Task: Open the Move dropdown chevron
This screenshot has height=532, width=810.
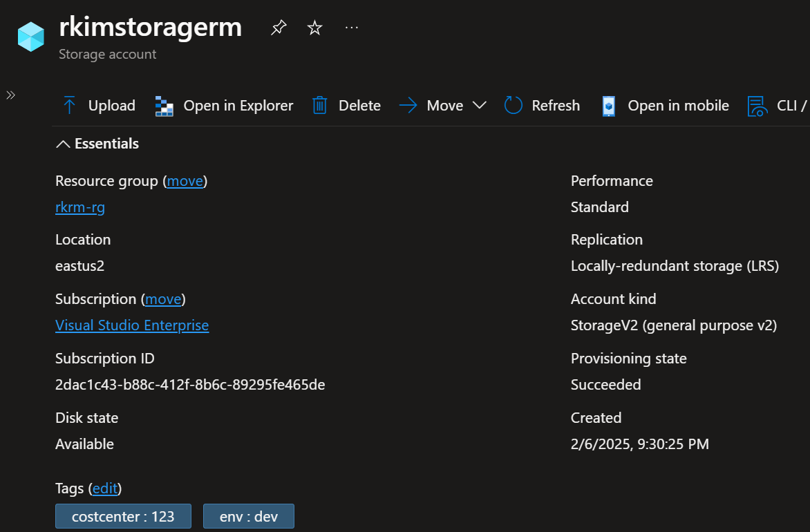Action: pyautogui.click(x=480, y=106)
